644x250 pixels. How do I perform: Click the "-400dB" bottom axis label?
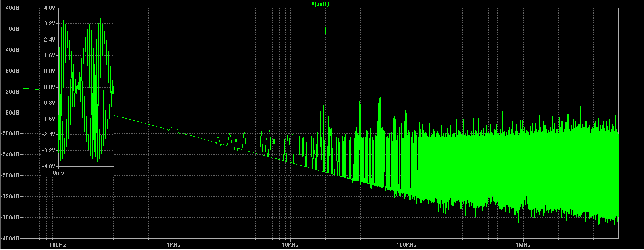[x=11, y=238]
